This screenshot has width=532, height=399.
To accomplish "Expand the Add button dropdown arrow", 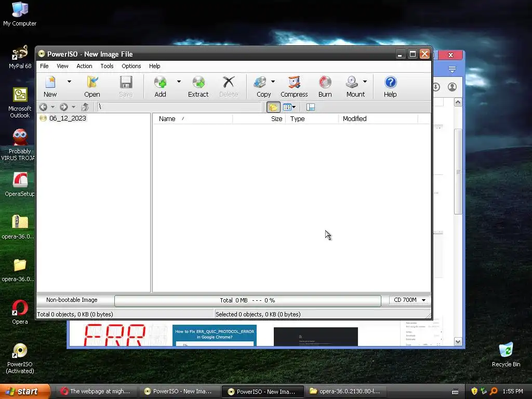I will click(179, 82).
